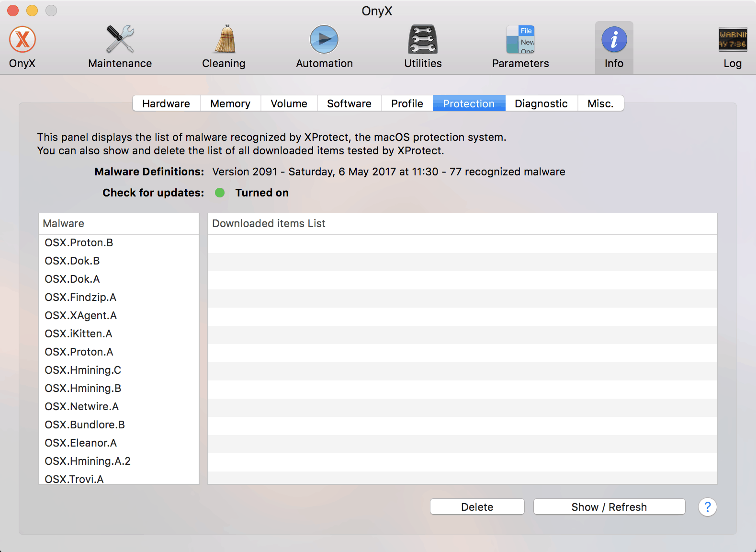Select OSX.Bundlore.B in malware list
756x552 pixels.
tap(119, 425)
